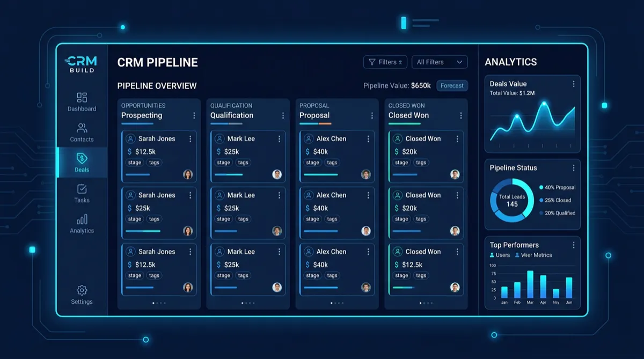Click the CRM Build logo

click(80, 64)
